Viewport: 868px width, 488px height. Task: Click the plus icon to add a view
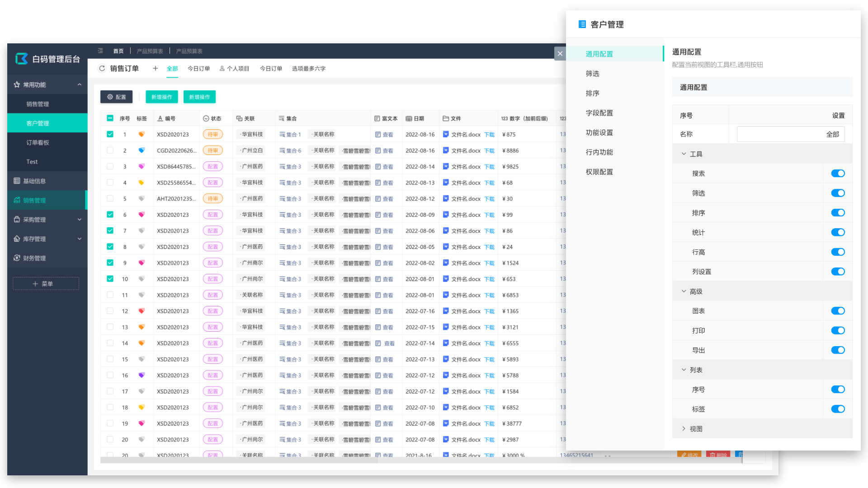[x=155, y=68]
